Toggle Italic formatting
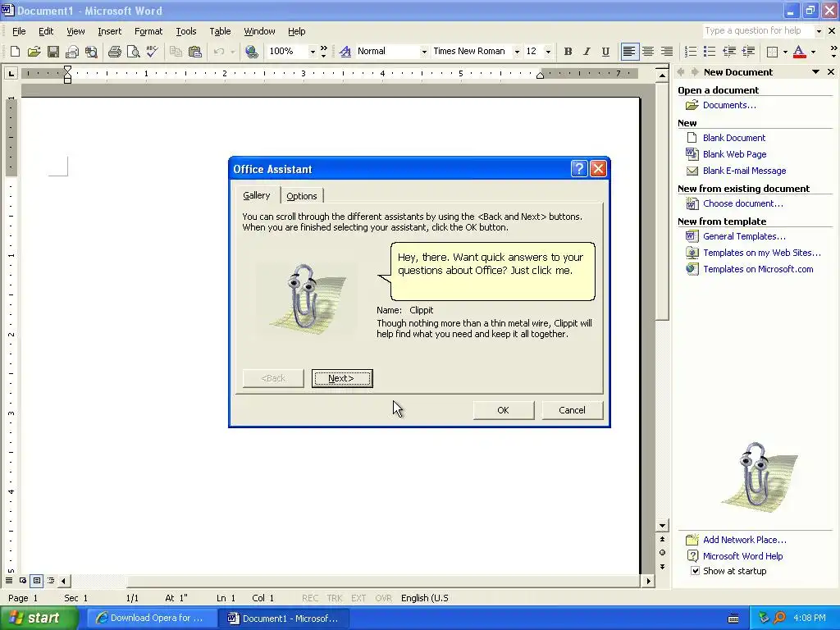Screen dimensions: 840x630 tap(587, 52)
